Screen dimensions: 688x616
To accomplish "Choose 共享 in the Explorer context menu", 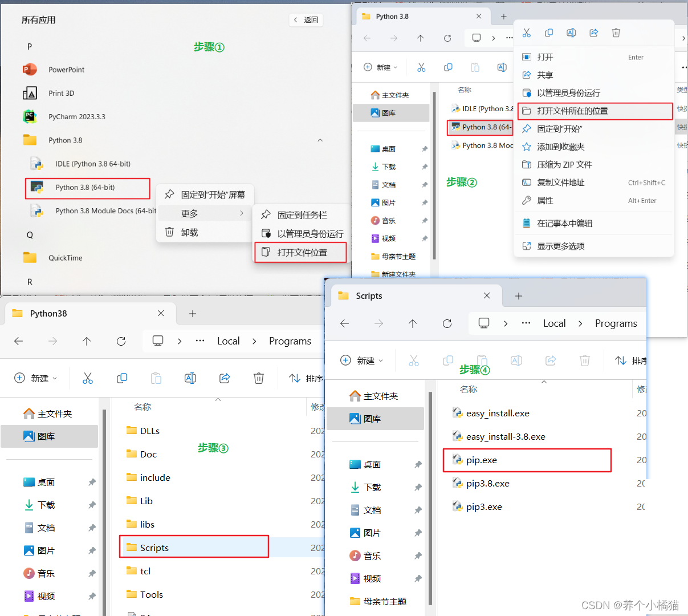I will 595,75.
